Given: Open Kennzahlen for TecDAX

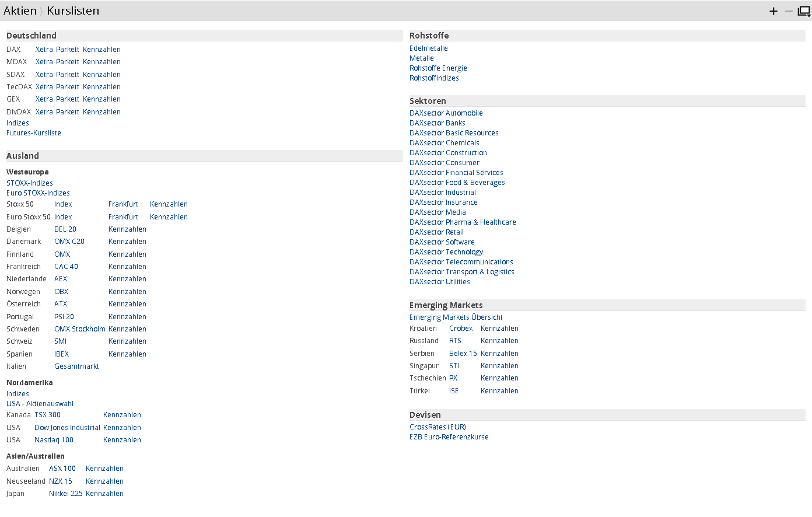Looking at the screenshot, I should point(101,87).
